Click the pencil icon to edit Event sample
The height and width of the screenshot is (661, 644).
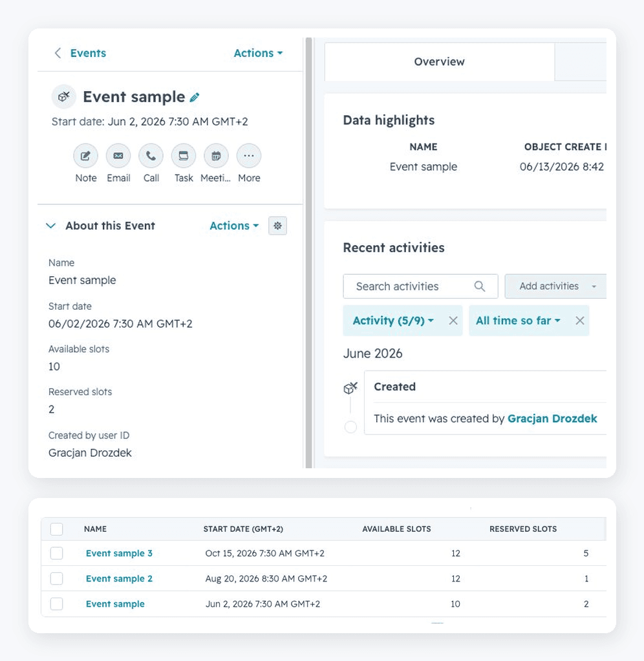(195, 98)
